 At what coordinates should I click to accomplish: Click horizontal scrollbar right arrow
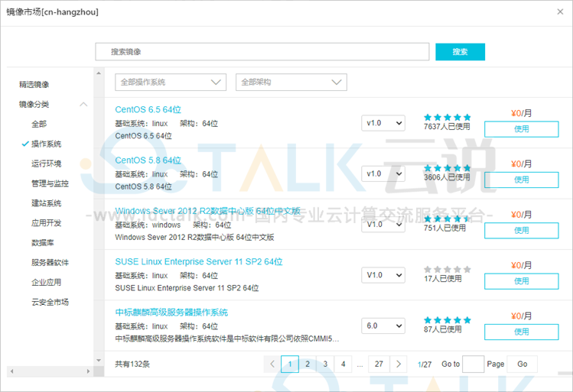pos(89,371)
